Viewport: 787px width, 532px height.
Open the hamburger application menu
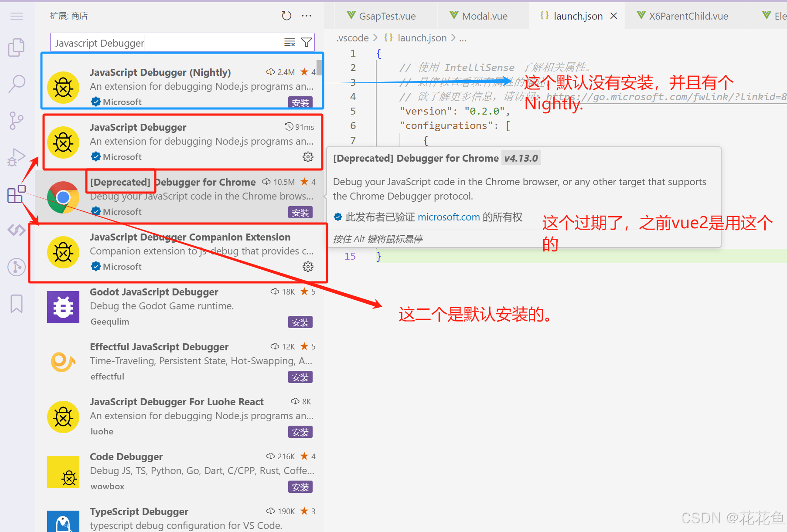point(17,17)
